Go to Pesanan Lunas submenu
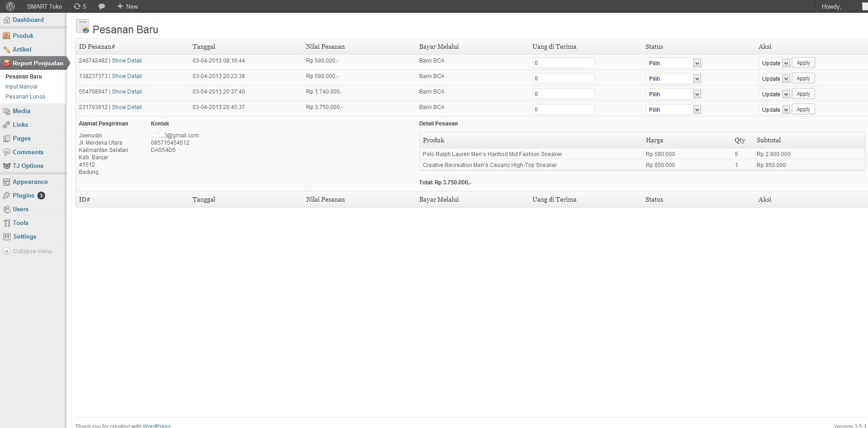Image resolution: width=868 pixels, height=428 pixels. [x=26, y=97]
